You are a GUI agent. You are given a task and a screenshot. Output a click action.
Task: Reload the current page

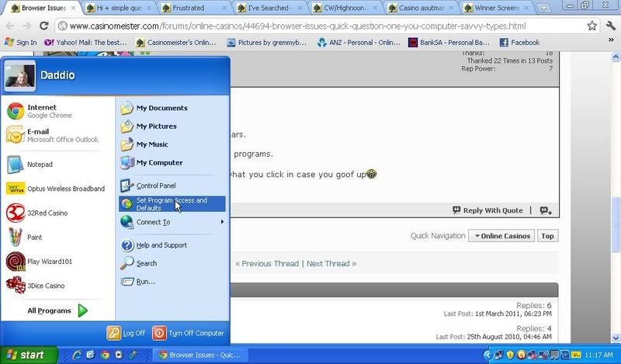tap(44, 26)
